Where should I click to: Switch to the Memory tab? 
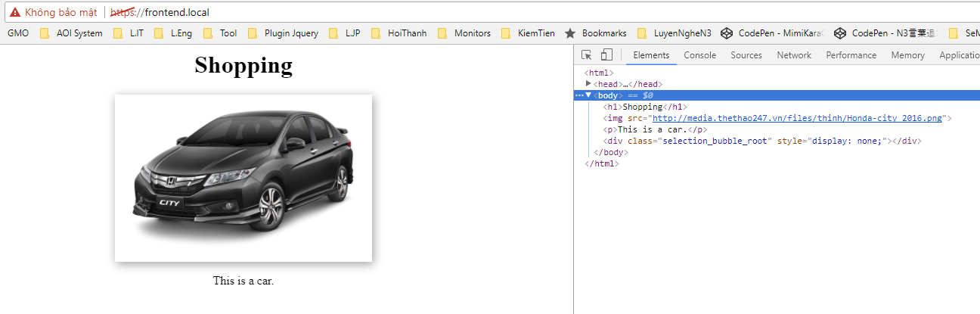[907, 55]
